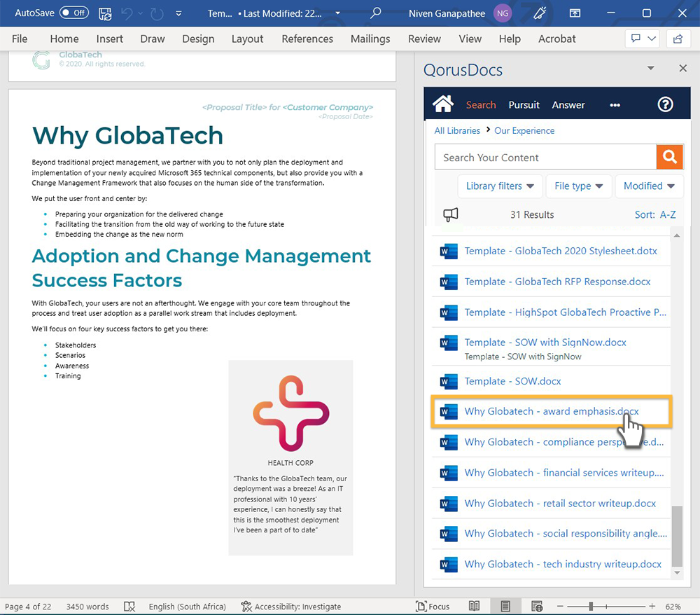Toggle the AutoSave switch
The width and height of the screenshot is (700, 615).
tap(73, 13)
